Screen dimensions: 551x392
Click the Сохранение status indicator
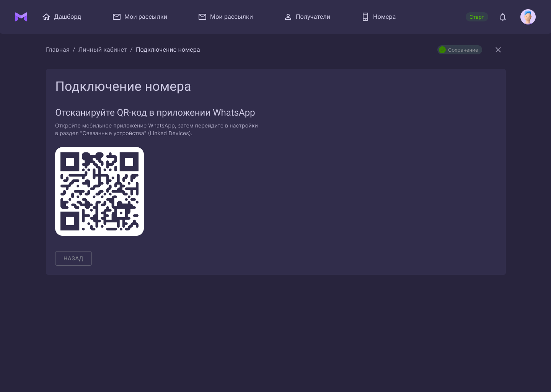click(460, 50)
